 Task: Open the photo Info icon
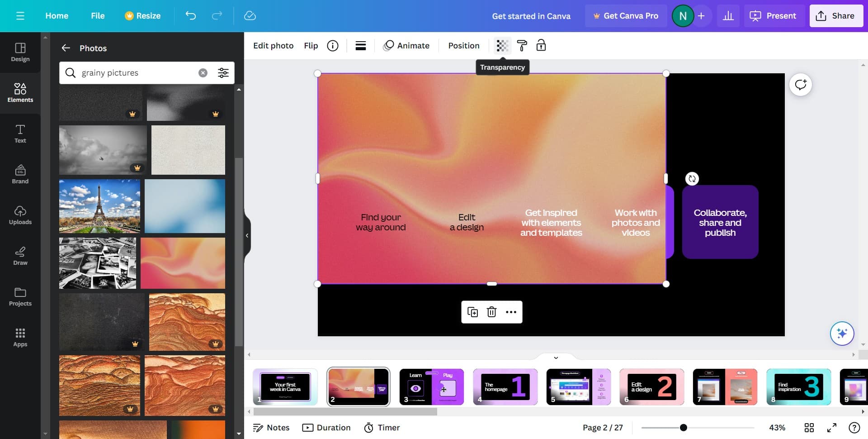click(333, 46)
